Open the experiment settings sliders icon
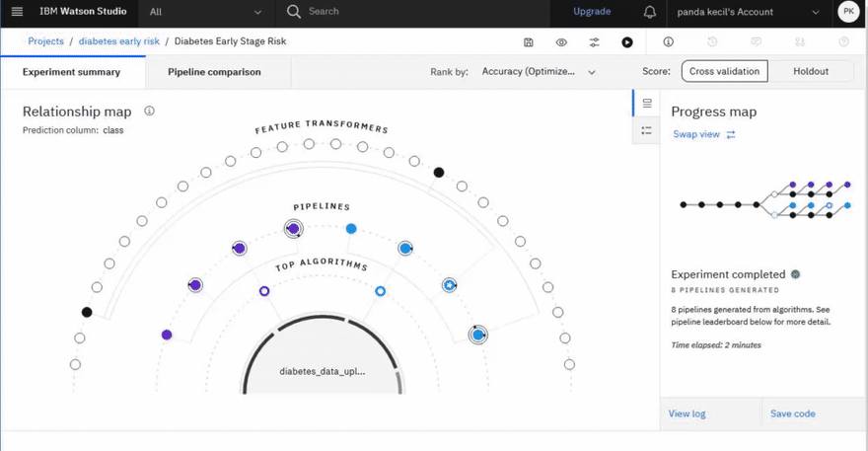The height and width of the screenshot is (451, 868). tap(594, 42)
